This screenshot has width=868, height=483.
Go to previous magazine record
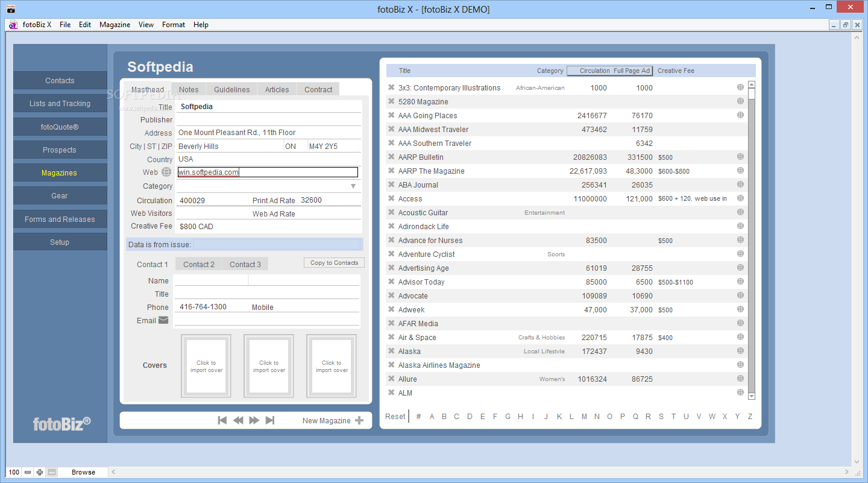click(238, 420)
